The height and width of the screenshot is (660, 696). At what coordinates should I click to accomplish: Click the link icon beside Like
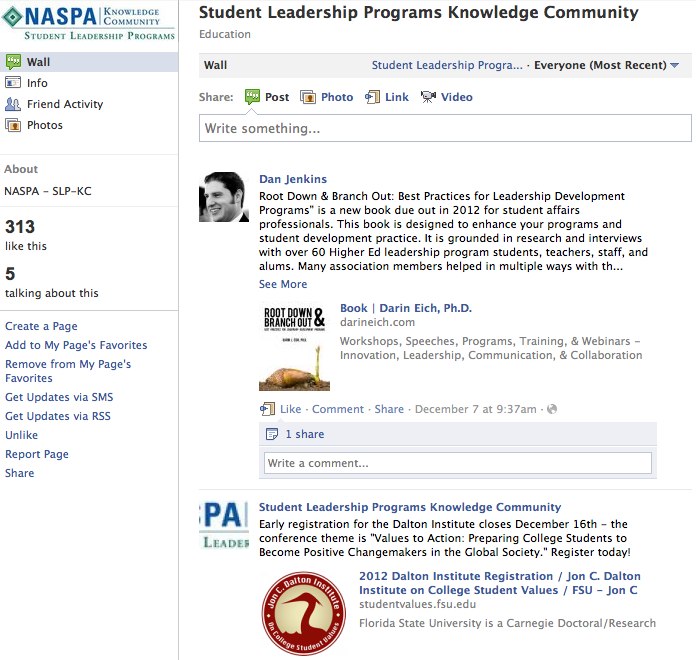point(267,409)
